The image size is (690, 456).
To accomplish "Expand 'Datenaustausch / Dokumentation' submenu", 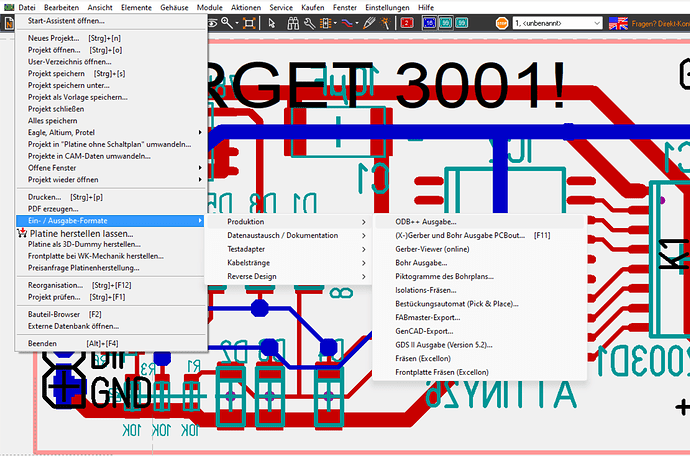I will [289, 235].
